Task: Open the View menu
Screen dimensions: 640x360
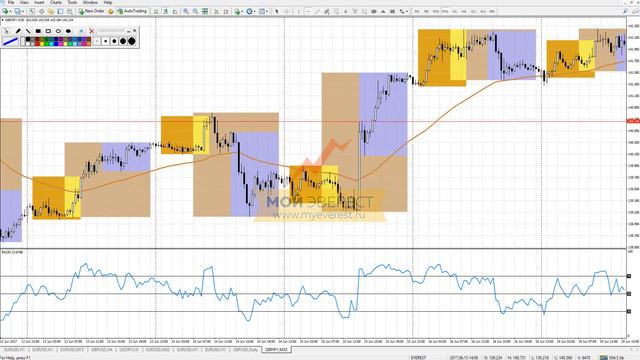Action: 24,2
